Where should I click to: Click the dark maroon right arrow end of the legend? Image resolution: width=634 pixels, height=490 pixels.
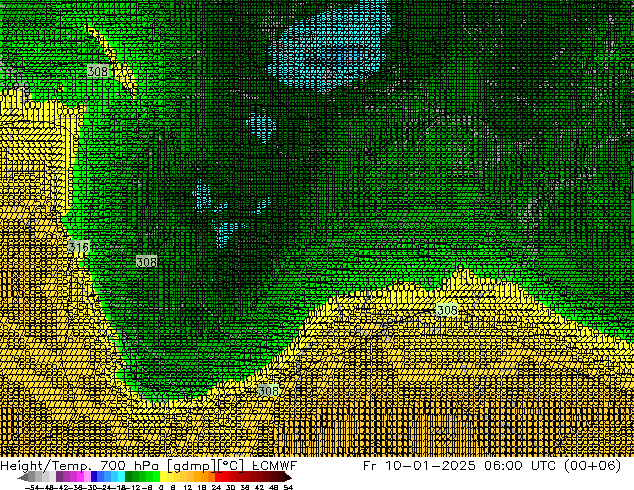(x=288, y=477)
